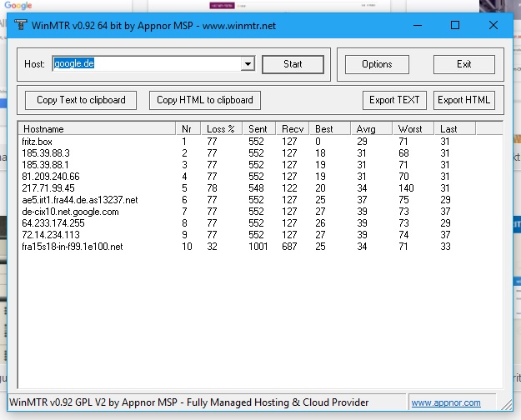Screen dimensions: 521x420
Task: Click the 687 Recv value
Action: (289, 247)
